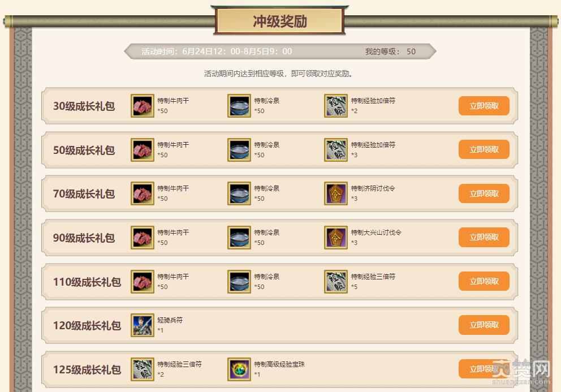The image size is (561, 392).
Task: Click the 特制大兴山讨伐令 token icon
Action: pos(335,238)
